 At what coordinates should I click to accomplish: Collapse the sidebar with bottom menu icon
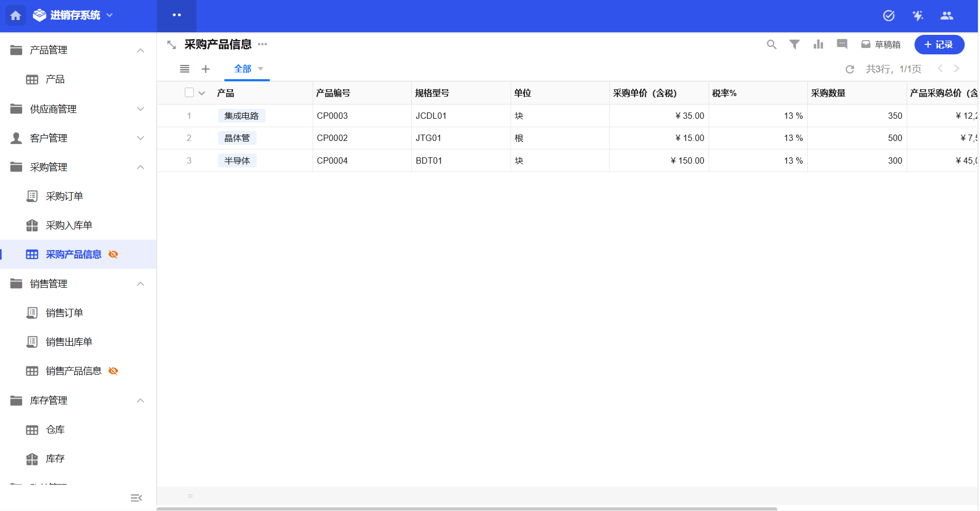[x=136, y=498]
